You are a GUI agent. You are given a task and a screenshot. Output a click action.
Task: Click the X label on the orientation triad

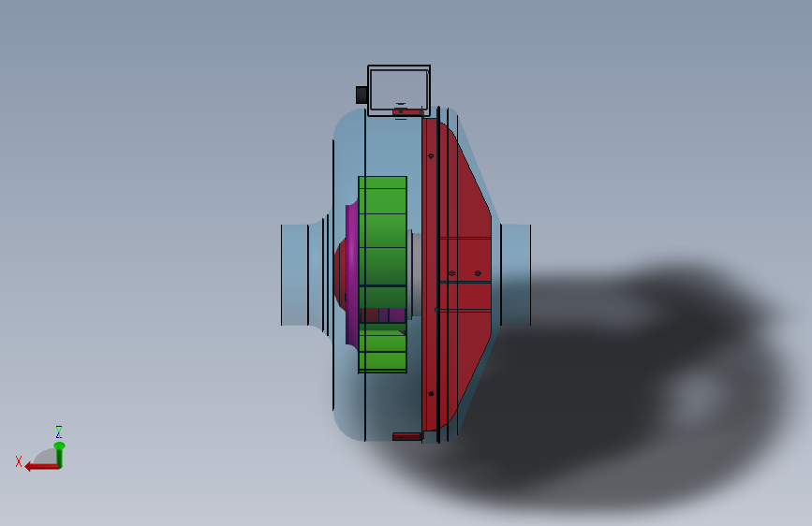(x=19, y=461)
